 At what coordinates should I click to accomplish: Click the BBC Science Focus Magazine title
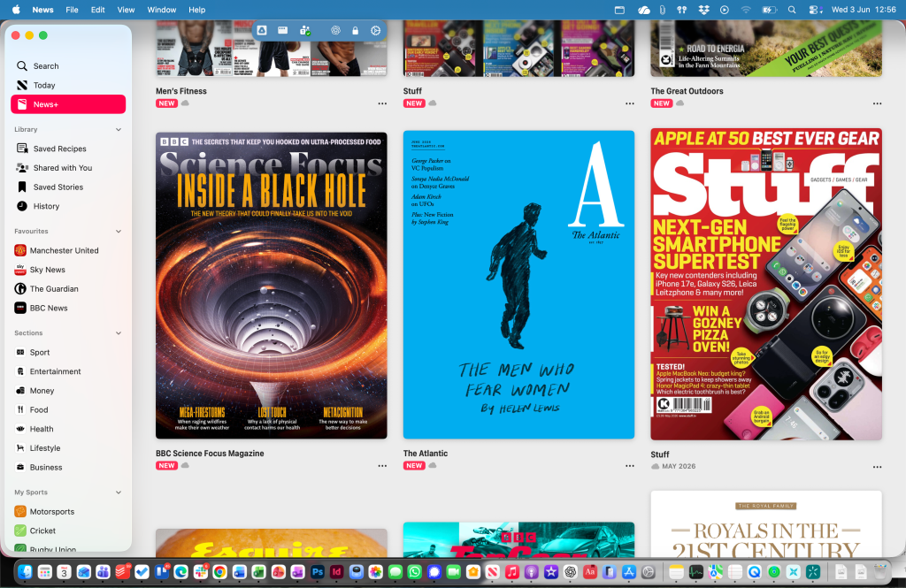(210, 454)
